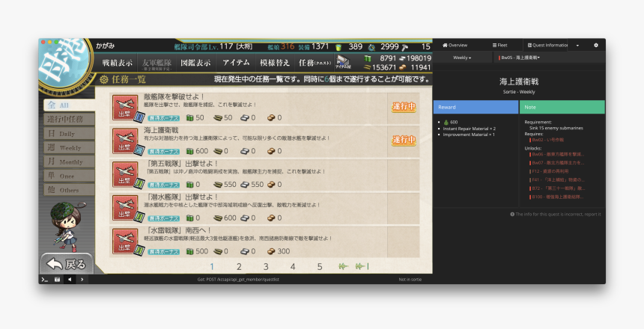Click the steel resource icon beside 198019
Screen dimensions: 644x329
tap(402, 58)
